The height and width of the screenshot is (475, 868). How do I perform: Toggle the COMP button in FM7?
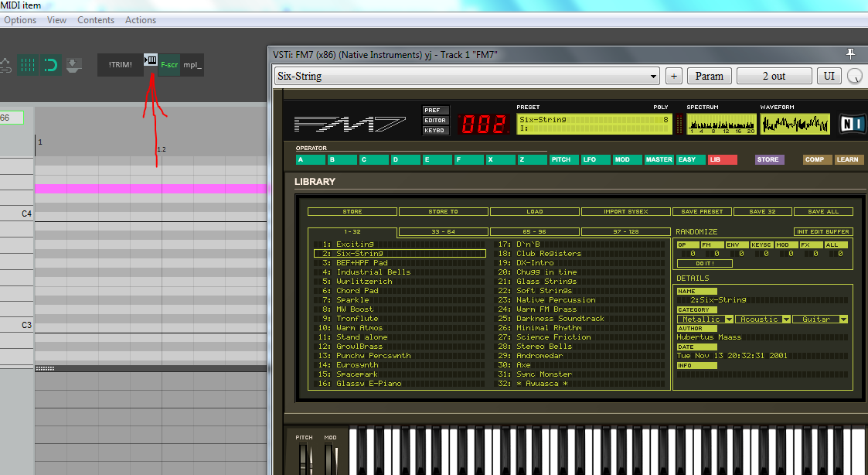(816, 159)
